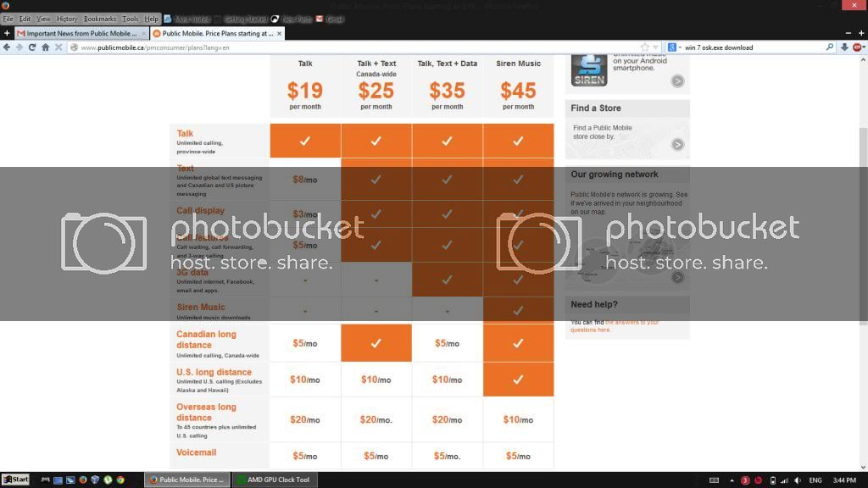
Task: Click the Voicemail row label
Action: 196,452
